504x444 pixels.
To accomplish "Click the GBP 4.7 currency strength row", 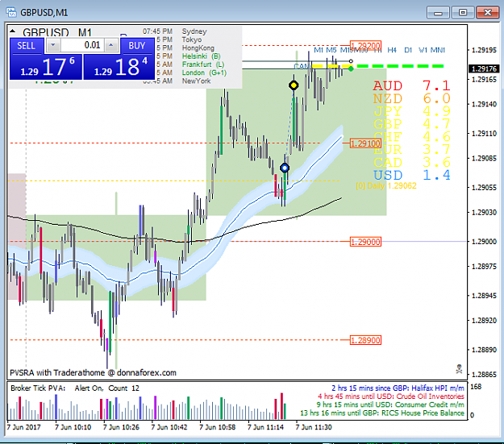I will coord(411,124).
